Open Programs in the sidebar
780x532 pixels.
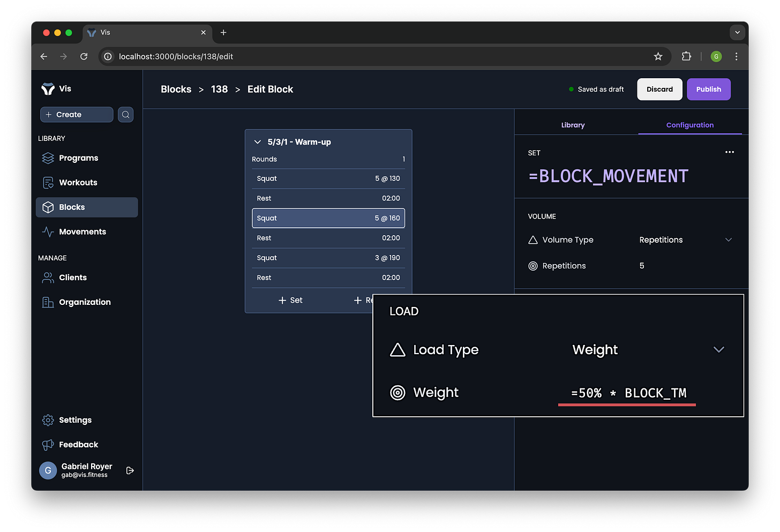[87, 158]
